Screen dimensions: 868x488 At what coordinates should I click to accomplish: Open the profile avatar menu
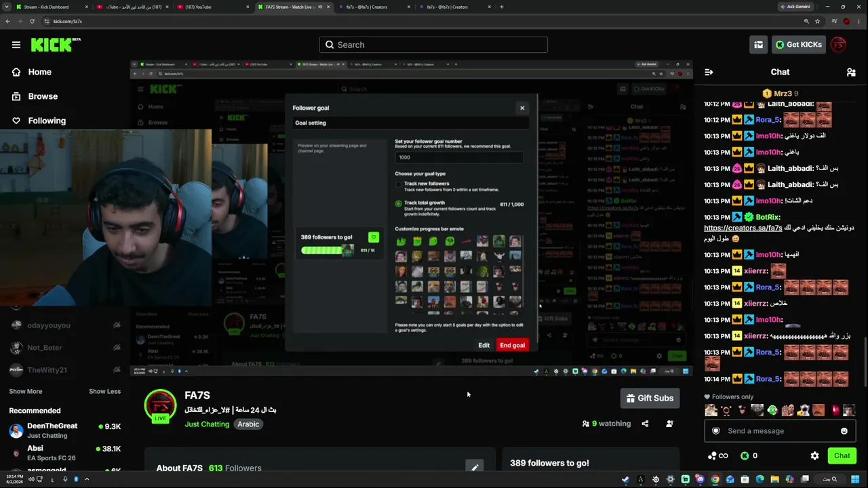838,45
